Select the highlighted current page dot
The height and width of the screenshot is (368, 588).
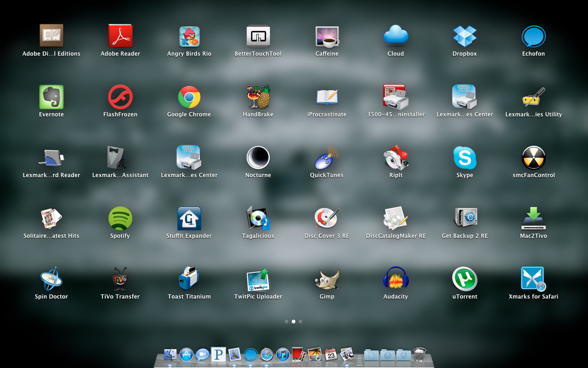pyautogui.click(x=294, y=322)
